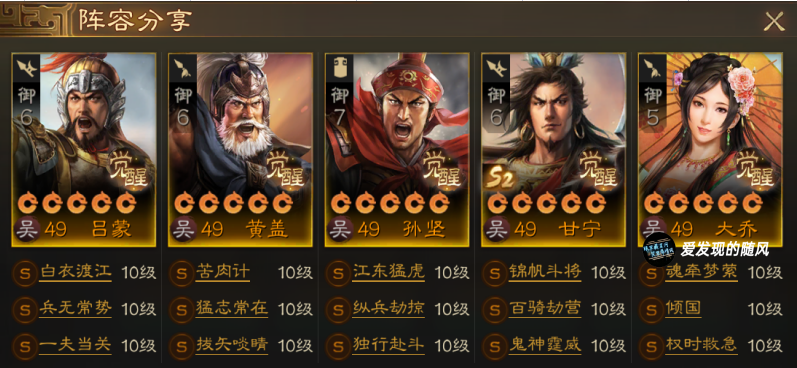Open the 江东猛虎 skill link
Screen dimensions: 797x368
pyautogui.click(x=388, y=272)
